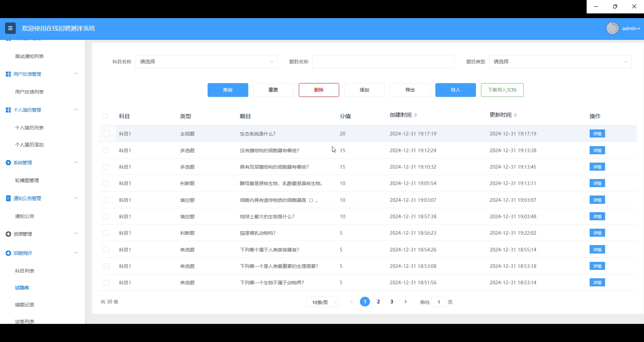Click the 通知公告管理 document icon
This screenshot has width=644, height=342.
click(x=8, y=198)
